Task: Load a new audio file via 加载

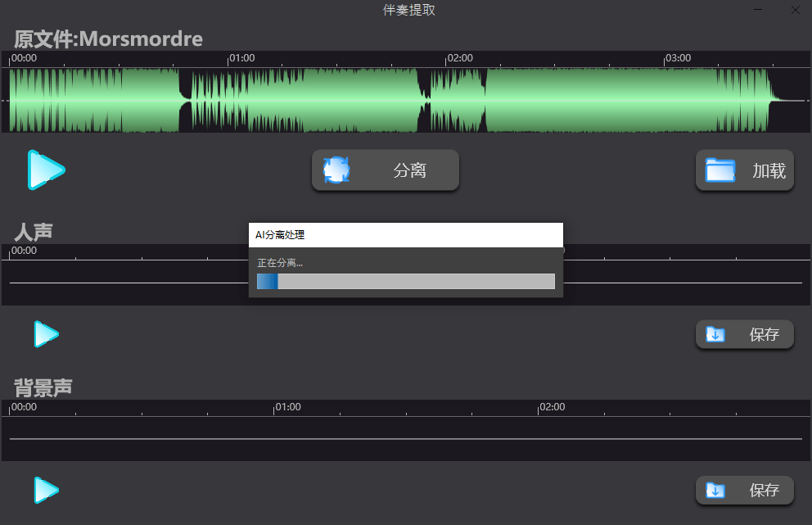Action: [745, 170]
